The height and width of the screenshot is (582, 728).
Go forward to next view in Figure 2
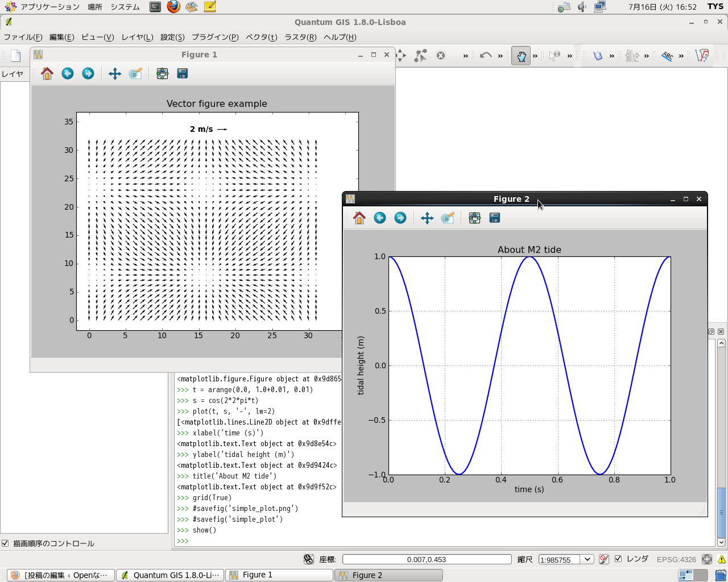[x=400, y=218]
